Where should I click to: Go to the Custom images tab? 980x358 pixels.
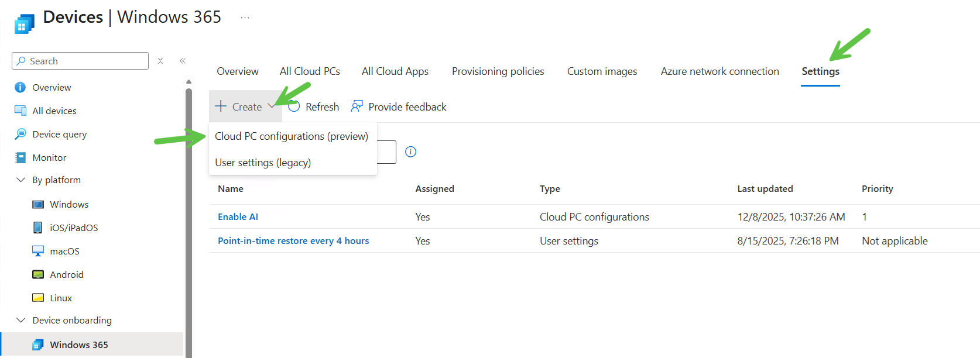[x=602, y=71]
